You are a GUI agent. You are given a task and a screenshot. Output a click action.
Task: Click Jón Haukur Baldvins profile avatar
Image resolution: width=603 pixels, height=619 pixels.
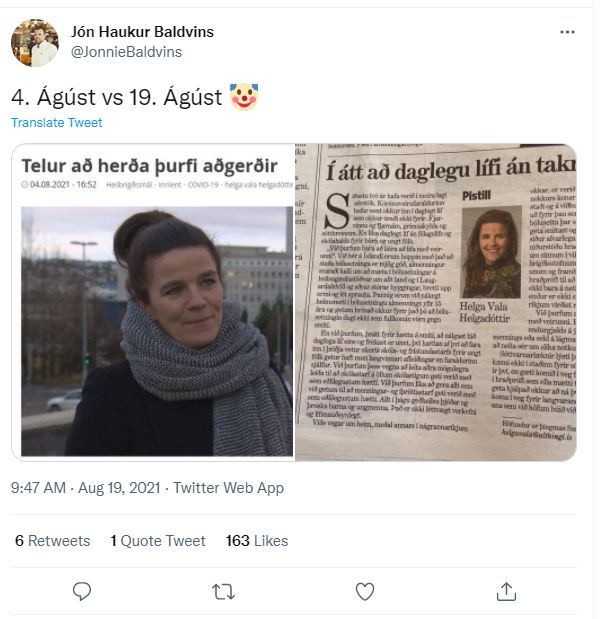[x=35, y=43]
